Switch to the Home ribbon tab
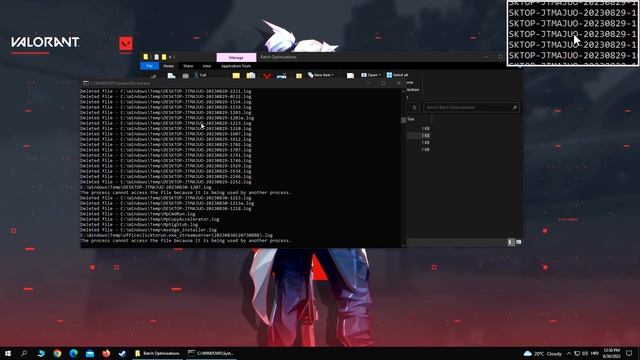 click(168, 66)
